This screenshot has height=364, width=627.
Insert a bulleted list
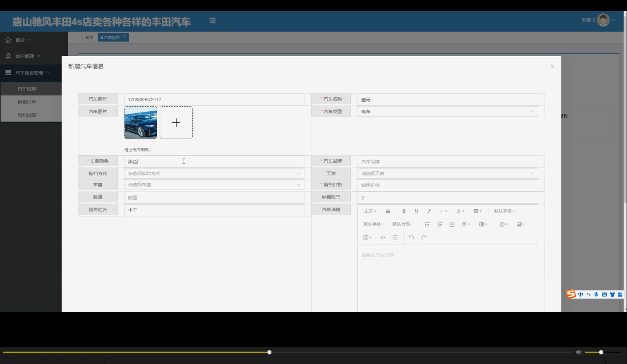[x=427, y=224]
